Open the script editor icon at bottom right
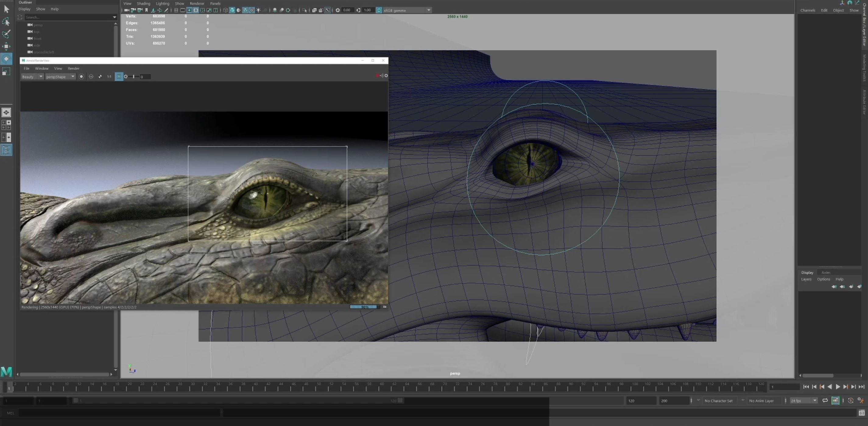 click(x=862, y=413)
